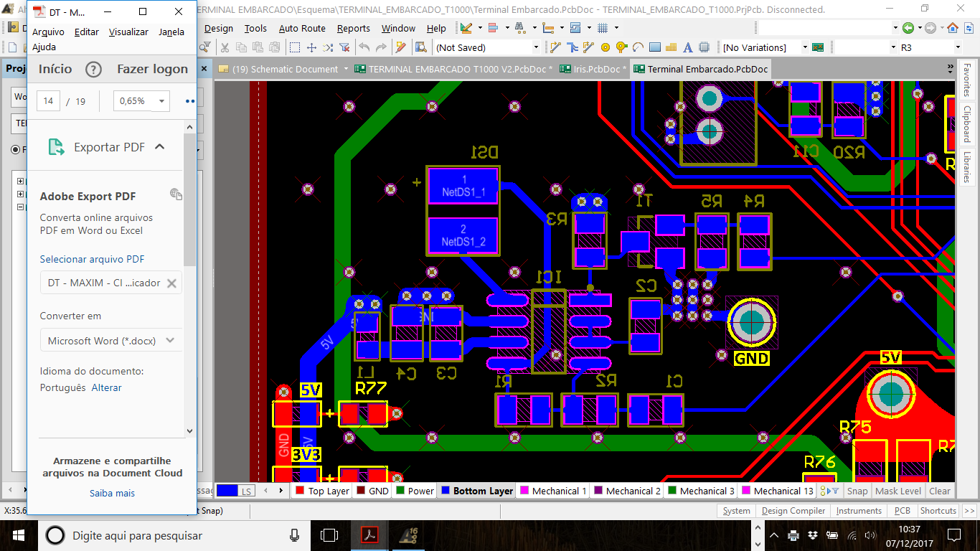
Task: Expand the first collapsed project tree node
Action: (20, 182)
